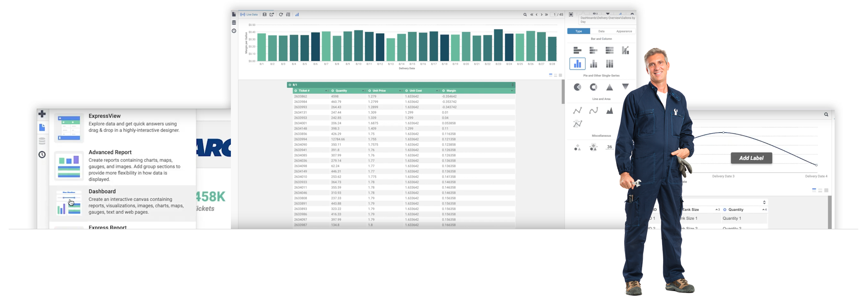The width and height of the screenshot is (868, 296).
Task: Click the refresh icon in toolbar
Action: coord(281,15)
